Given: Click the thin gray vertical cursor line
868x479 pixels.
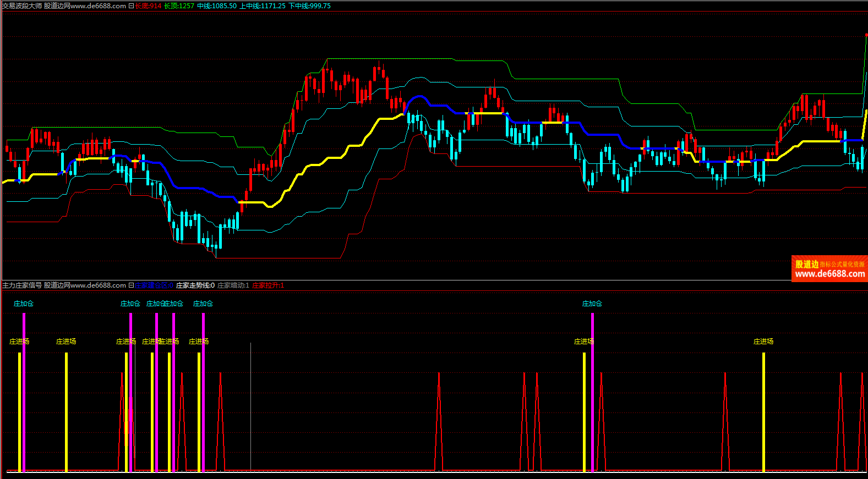Looking at the screenshot, I should pyautogui.click(x=251, y=407).
